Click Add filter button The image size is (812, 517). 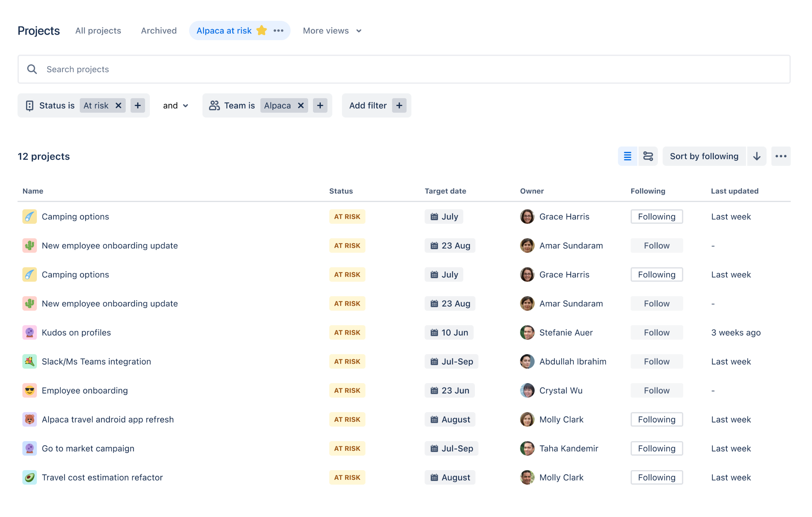[x=375, y=105]
